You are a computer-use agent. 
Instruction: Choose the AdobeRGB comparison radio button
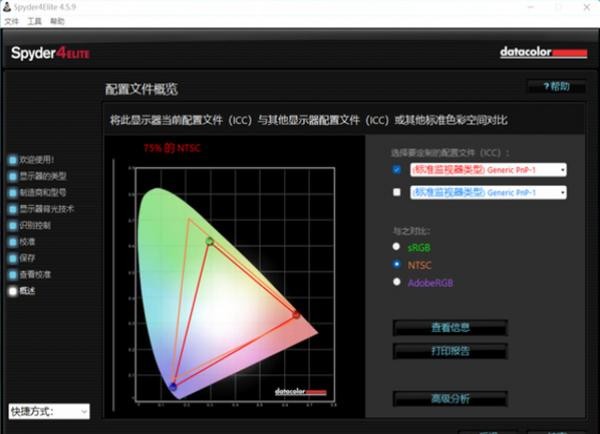pyautogui.click(x=396, y=282)
